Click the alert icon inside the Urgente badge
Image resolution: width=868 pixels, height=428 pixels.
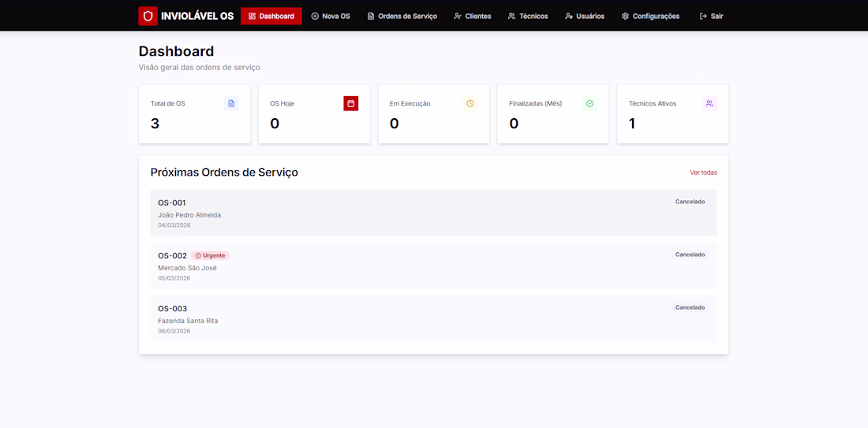point(198,255)
